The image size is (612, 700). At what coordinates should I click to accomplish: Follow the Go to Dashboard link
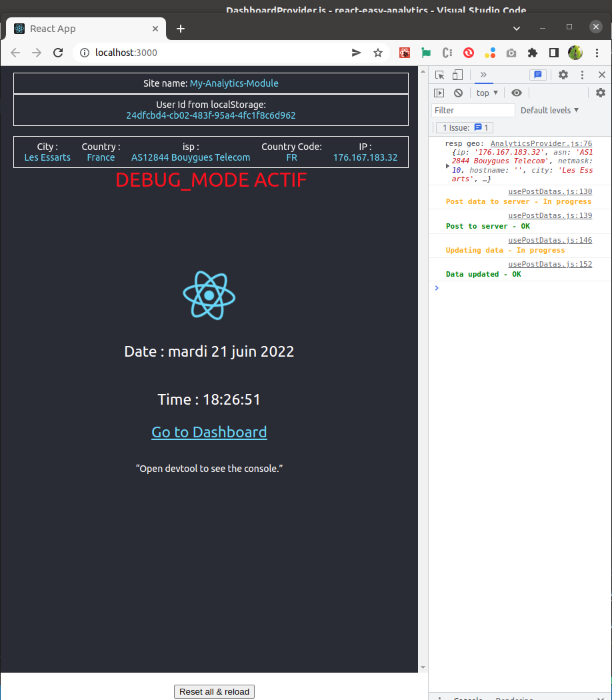[209, 432]
